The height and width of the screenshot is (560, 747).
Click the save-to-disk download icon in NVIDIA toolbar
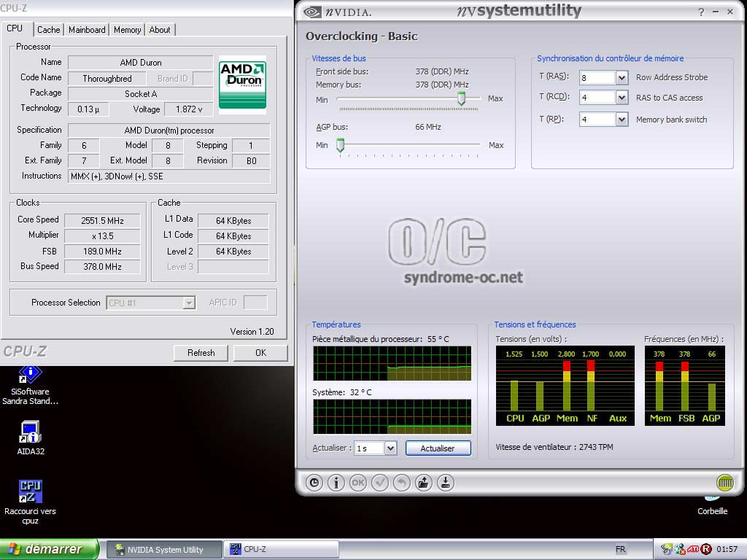pyautogui.click(x=446, y=483)
